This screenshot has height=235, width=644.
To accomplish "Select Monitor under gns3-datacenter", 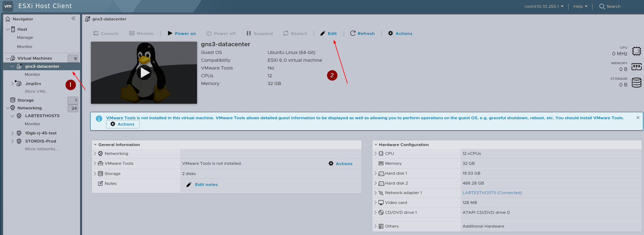I will pos(32,74).
